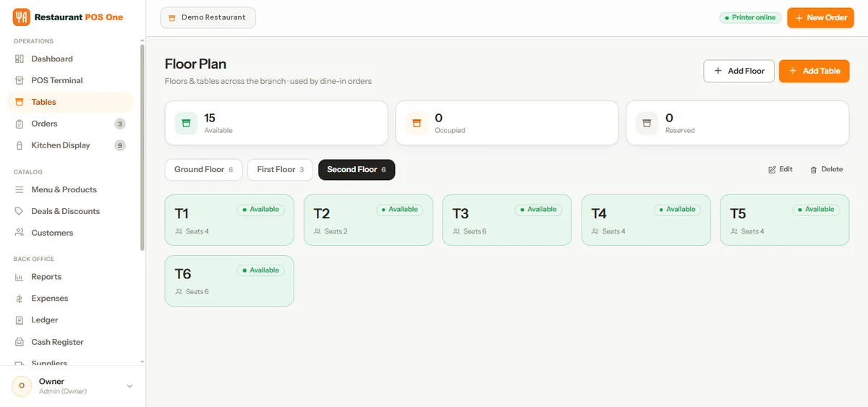Start a New Order
Viewport: 868px width, 407px height.
pyautogui.click(x=820, y=17)
